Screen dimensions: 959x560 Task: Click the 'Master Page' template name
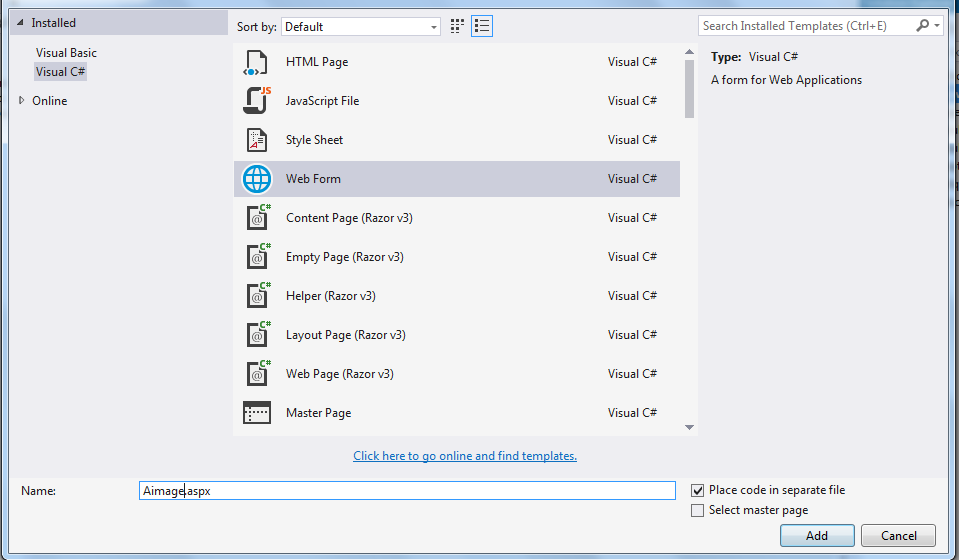tap(319, 413)
